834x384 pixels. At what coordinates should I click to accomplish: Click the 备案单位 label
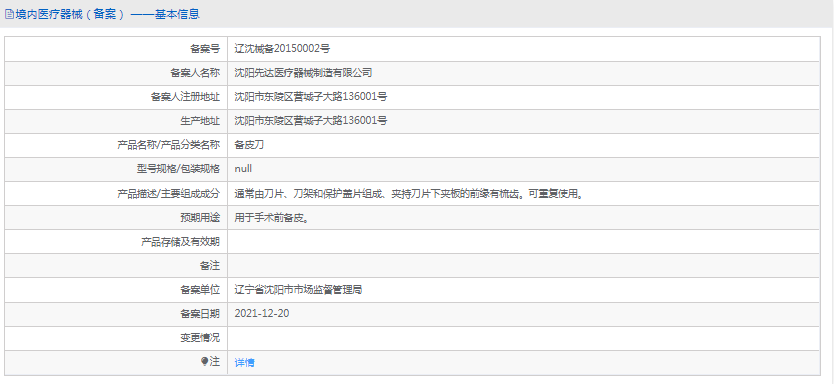[200, 290]
